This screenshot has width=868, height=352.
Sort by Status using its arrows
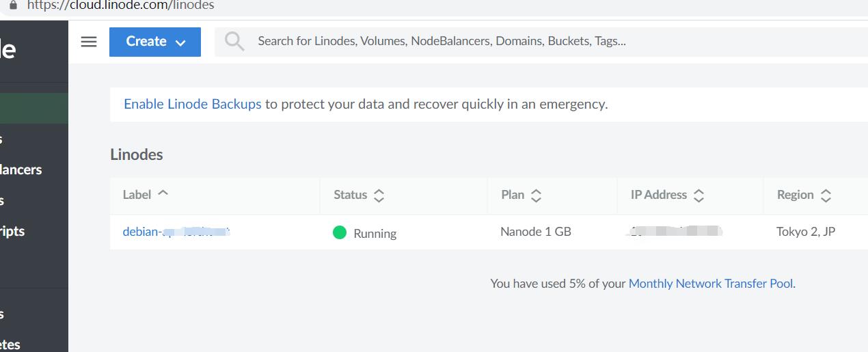379,195
